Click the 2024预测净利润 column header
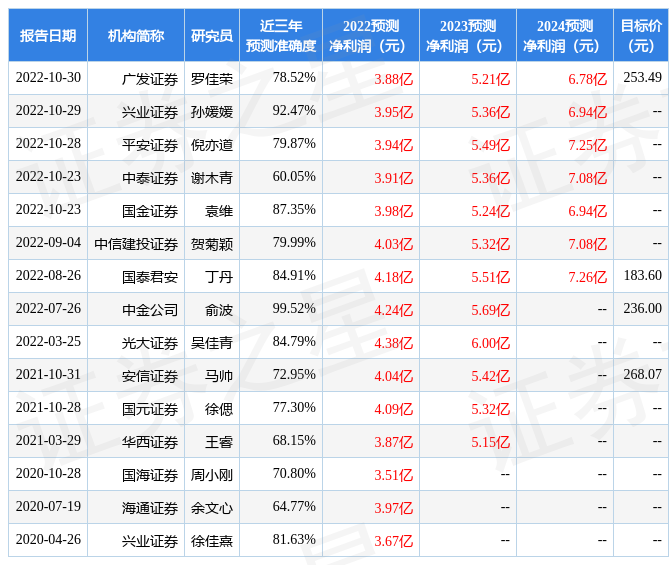The width and height of the screenshot is (669, 565). 564,35
